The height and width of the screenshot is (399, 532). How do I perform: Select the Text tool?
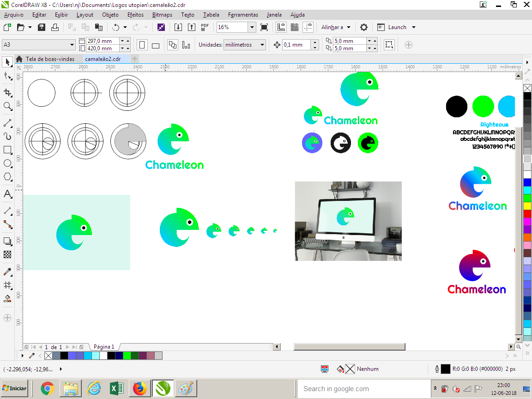pos(7,194)
